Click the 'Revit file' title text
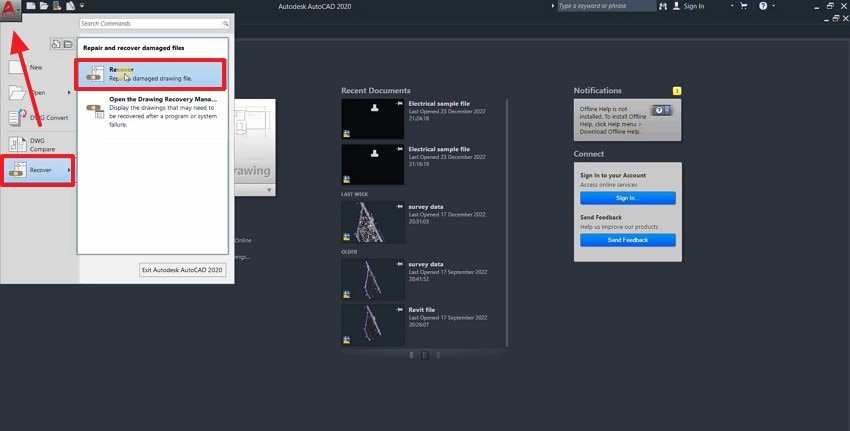850x431 pixels. pos(422,310)
